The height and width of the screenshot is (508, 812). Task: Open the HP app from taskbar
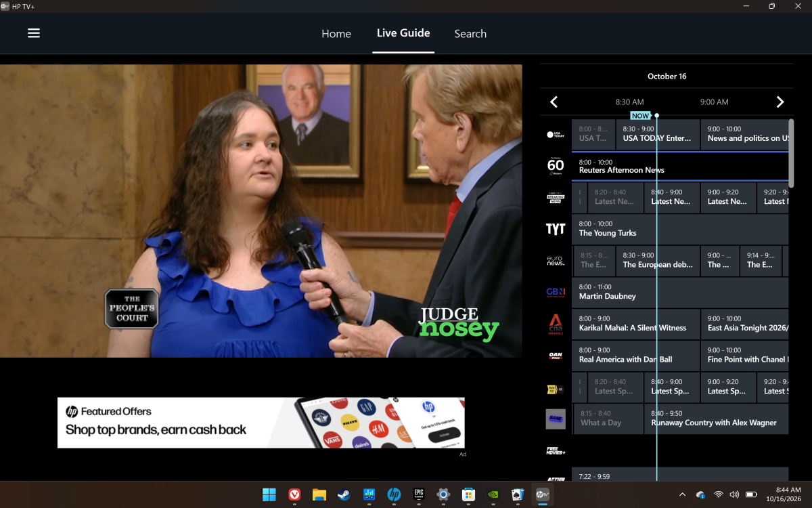click(394, 494)
